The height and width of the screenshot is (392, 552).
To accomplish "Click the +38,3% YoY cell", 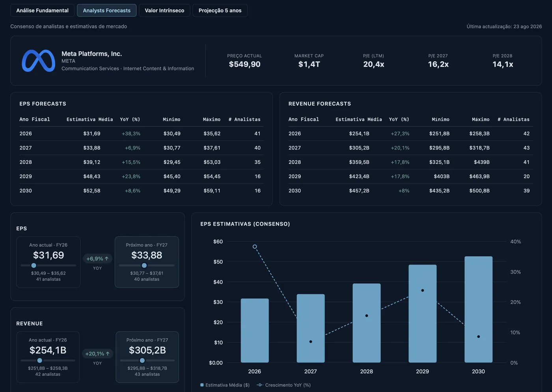I will (x=131, y=134).
